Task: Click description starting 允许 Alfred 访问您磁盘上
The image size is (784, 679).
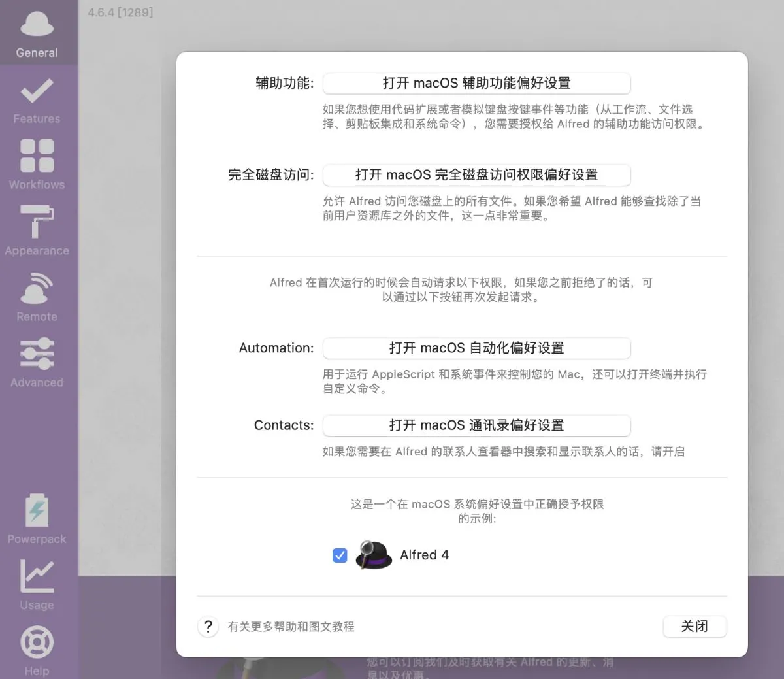Action: click(512, 208)
